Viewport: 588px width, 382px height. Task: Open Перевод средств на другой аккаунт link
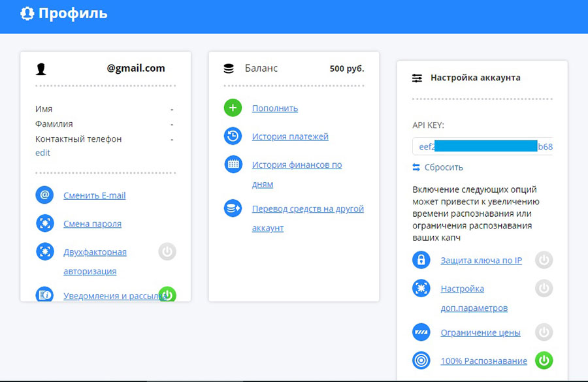[x=308, y=218]
